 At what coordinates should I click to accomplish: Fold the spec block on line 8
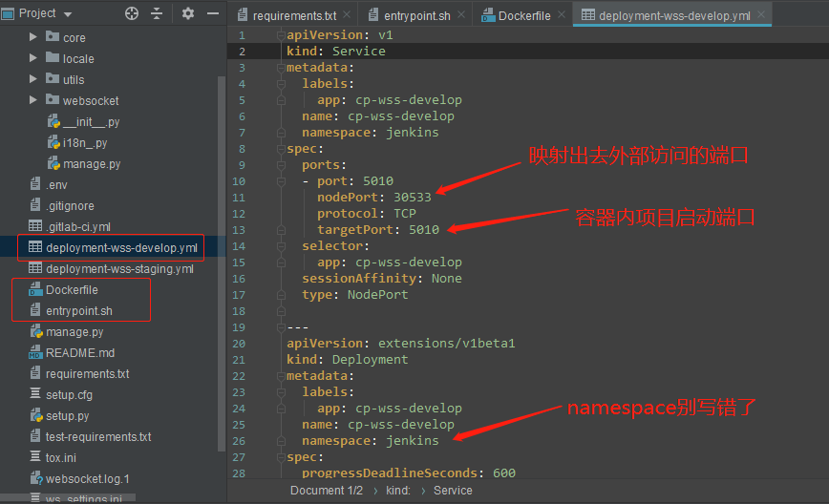[x=281, y=149]
